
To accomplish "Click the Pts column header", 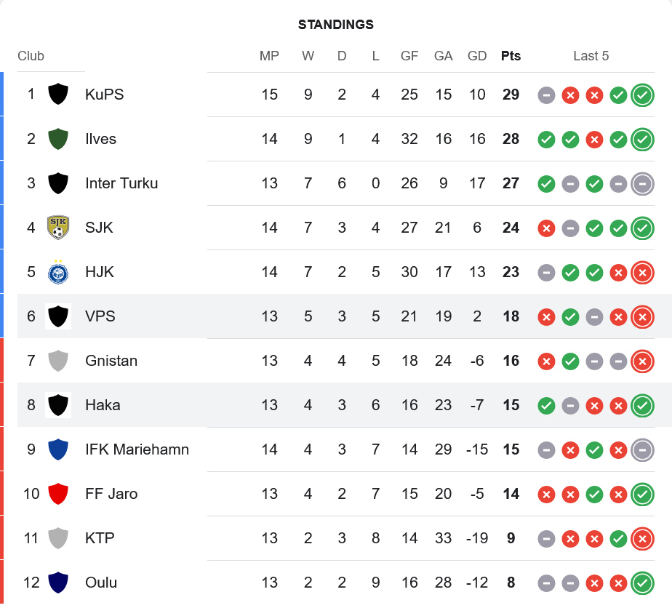I will [511, 56].
